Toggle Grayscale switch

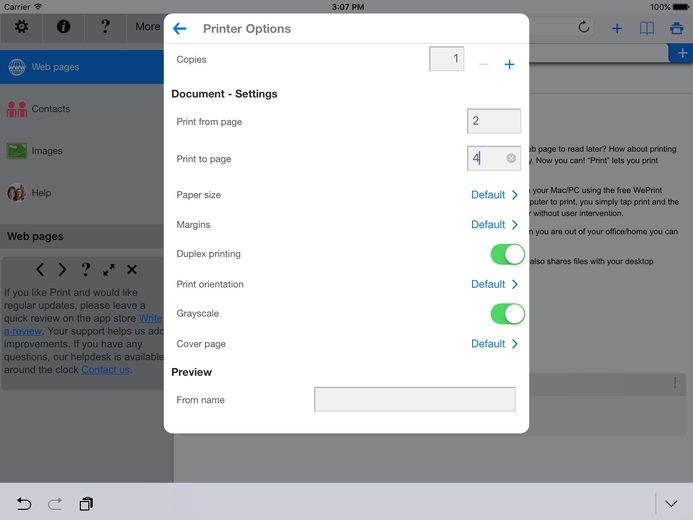click(507, 314)
